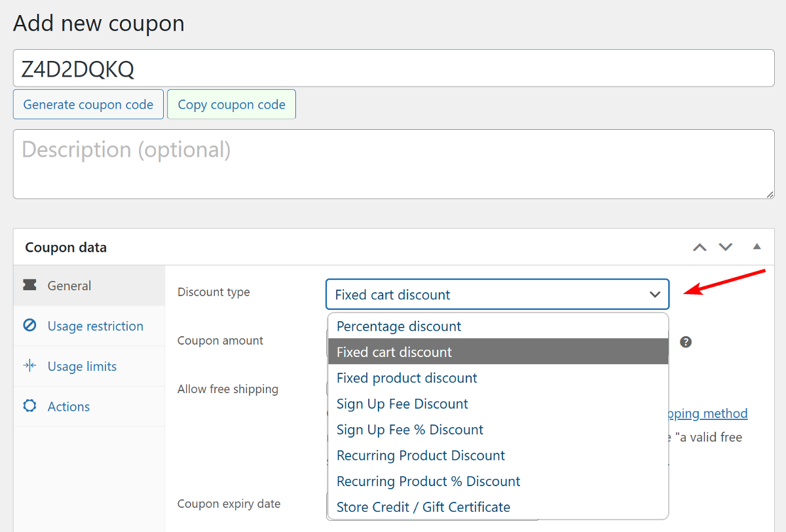The height and width of the screenshot is (532, 786).
Task: Click the coupon code text field
Action: point(393,68)
